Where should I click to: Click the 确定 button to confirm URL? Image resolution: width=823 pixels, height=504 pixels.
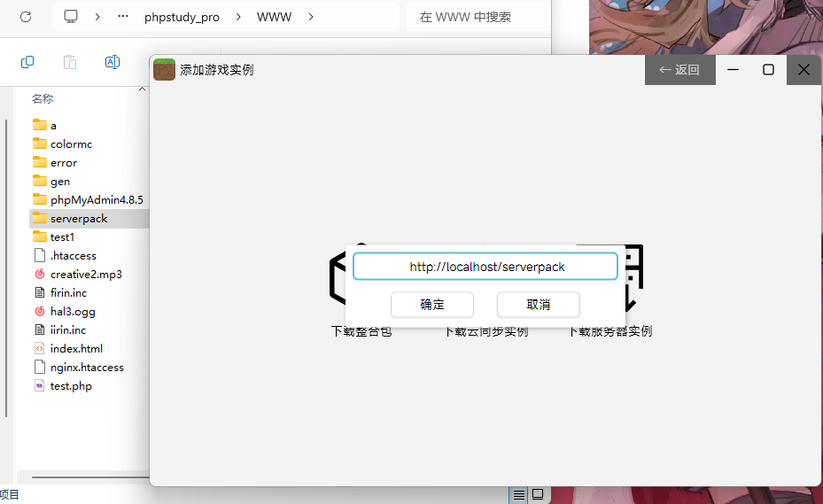(x=432, y=305)
